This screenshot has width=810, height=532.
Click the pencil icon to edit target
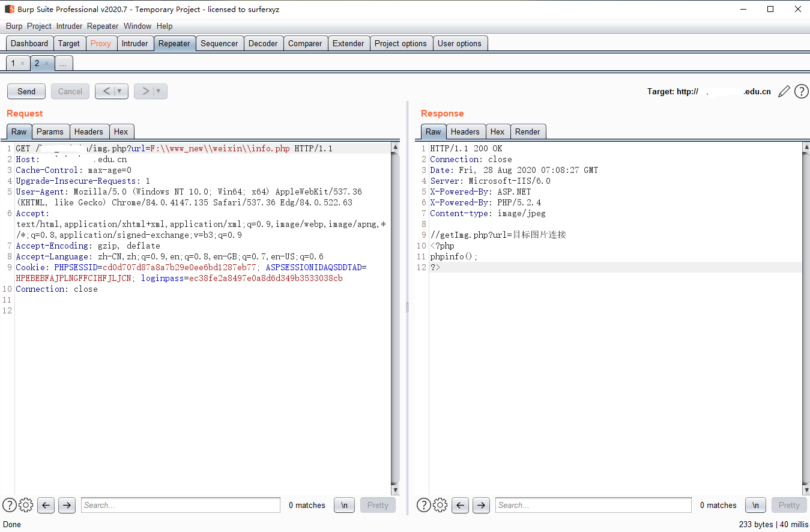click(x=784, y=91)
